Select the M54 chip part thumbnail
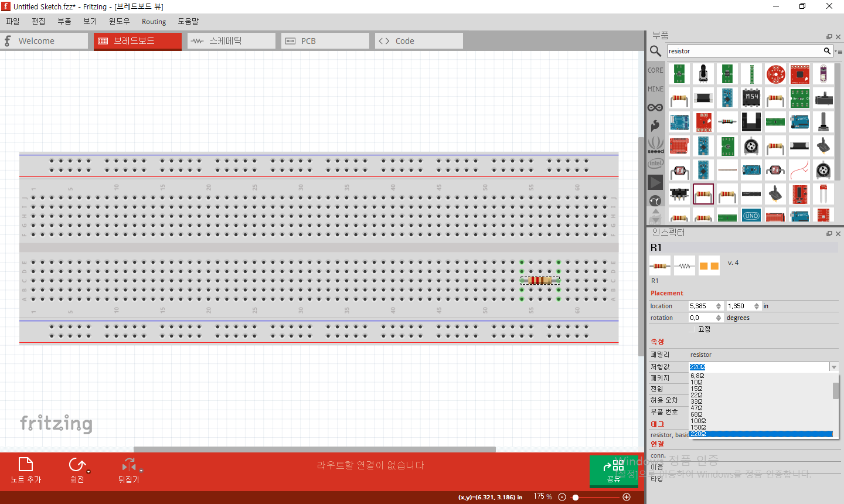Screen dimensions: 844x504 [x=751, y=97]
